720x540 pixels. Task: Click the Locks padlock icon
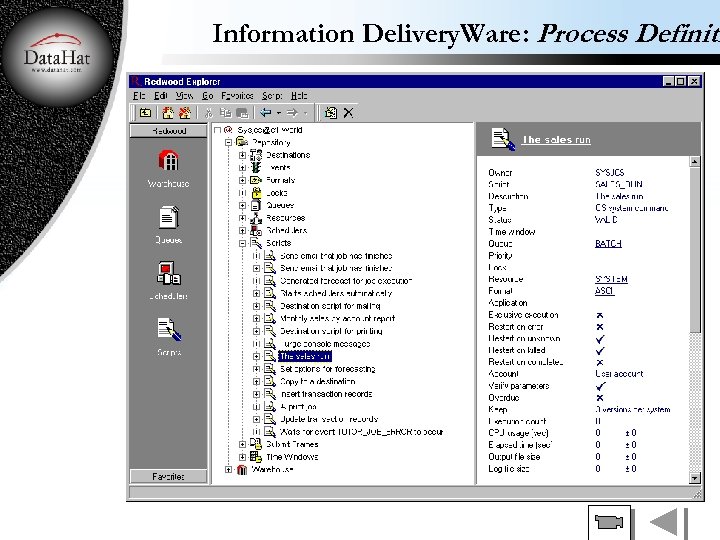tap(256, 193)
